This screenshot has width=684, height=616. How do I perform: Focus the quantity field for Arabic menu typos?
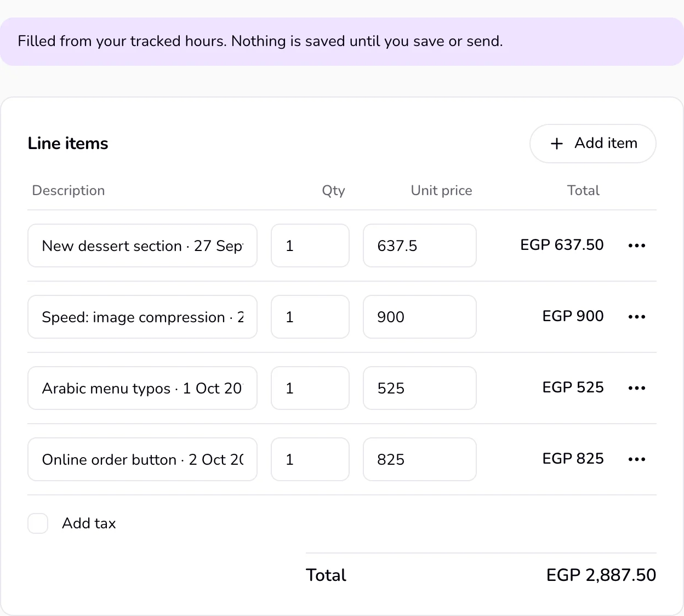pos(310,388)
